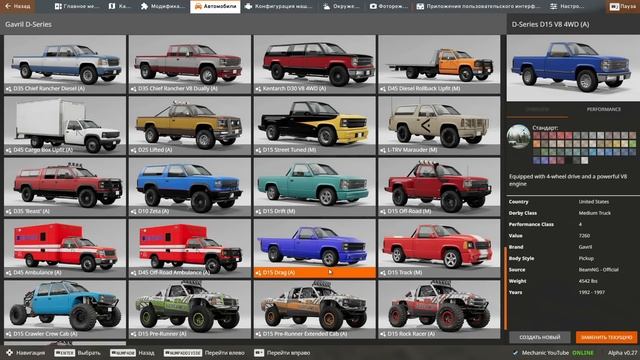Image resolution: width=640 pixels, height=360 pixels.
Task: Pick the cyan-blue swatch in third row
Action: (x=593, y=152)
